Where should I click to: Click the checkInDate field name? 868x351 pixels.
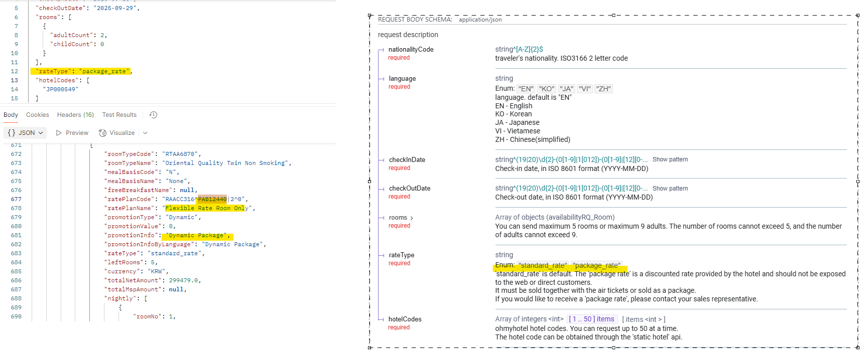pyautogui.click(x=407, y=159)
